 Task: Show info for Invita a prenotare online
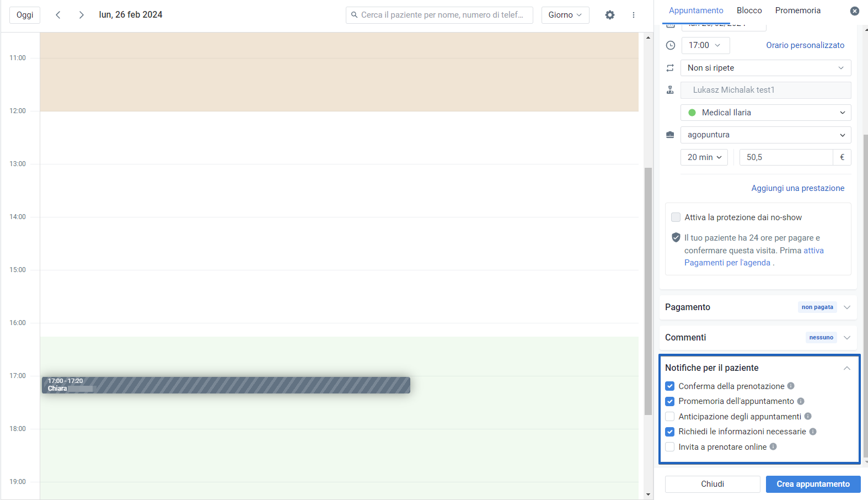pos(773,446)
